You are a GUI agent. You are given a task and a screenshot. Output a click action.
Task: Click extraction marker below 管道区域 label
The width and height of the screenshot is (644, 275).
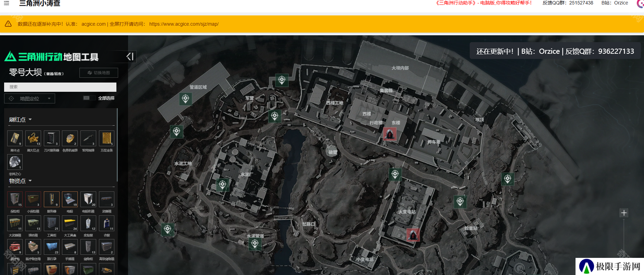click(186, 99)
